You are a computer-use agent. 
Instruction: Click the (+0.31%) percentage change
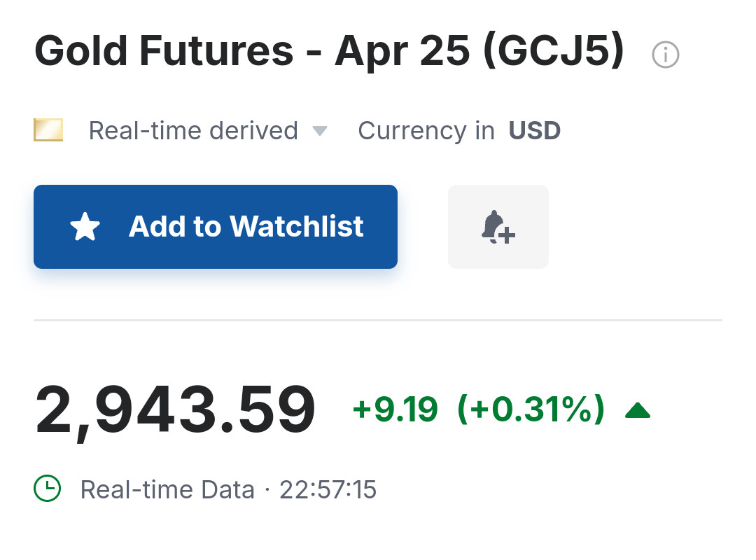click(x=531, y=410)
